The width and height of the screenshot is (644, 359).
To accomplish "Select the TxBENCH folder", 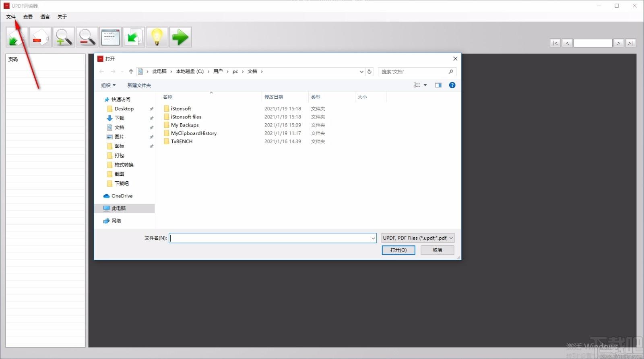I will 182,141.
